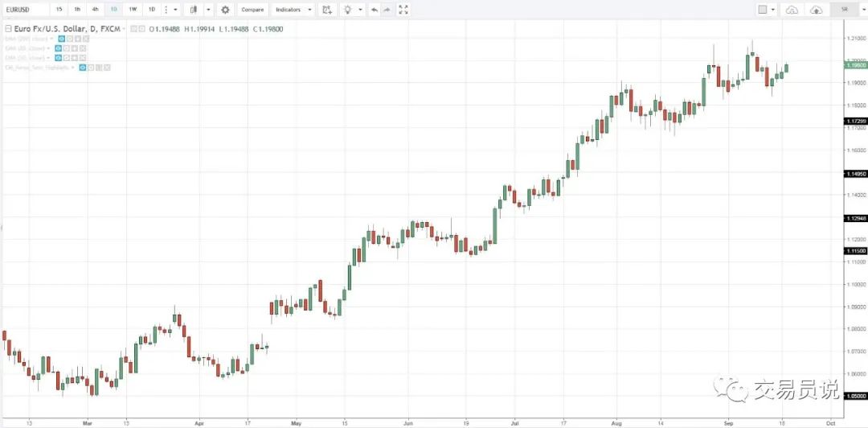Select the 4h timeframe
Image resolution: width=868 pixels, height=428 pixels.
pyautogui.click(x=96, y=10)
